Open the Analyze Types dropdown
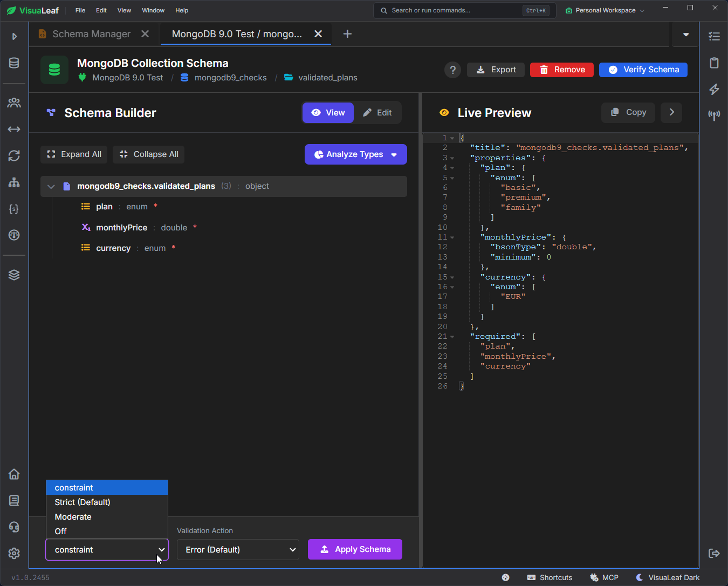This screenshot has height=586, width=728. coord(356,154)
